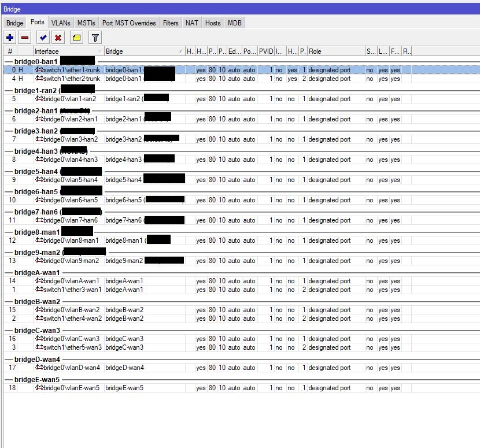Switch to the Bridge tab
Screen dimensions: 480x448
point(14,23)
